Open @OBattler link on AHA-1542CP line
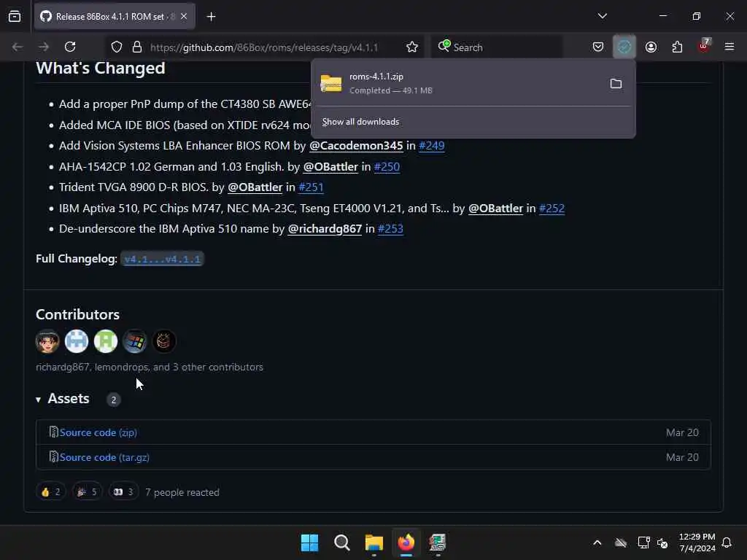The height and width of the screenshot is (560, 747). (x=330, y=167)
